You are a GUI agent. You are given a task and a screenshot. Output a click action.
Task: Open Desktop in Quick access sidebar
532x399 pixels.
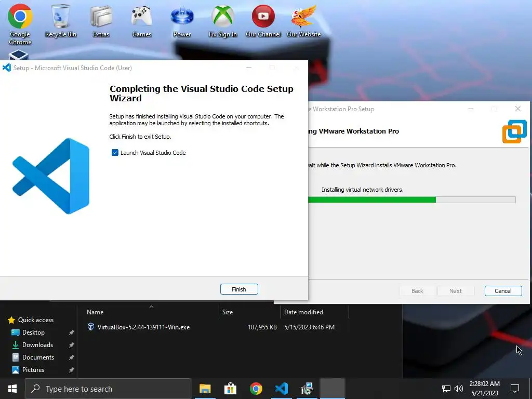(x=33, y=332)
